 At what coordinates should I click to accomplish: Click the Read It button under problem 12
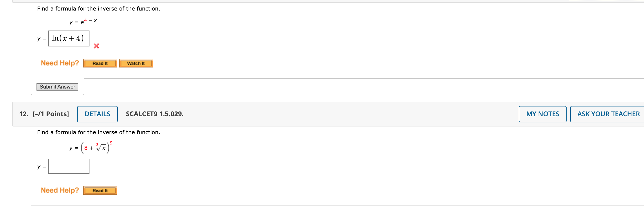click(x=100, y=190)
